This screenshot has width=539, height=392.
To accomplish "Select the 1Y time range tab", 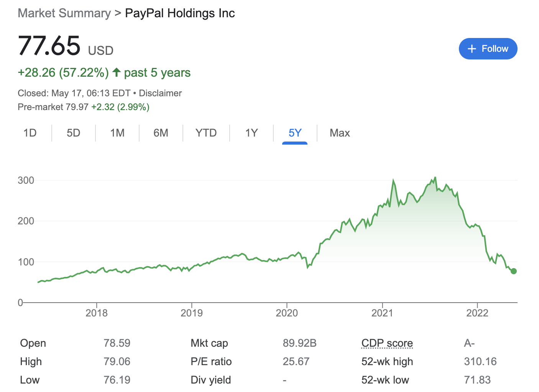I will click(251, 133).
